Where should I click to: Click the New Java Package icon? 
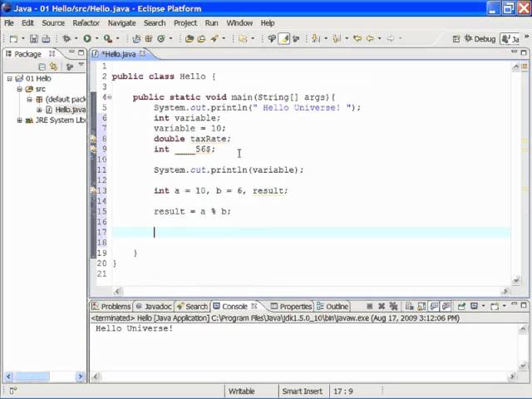(149, 39)
